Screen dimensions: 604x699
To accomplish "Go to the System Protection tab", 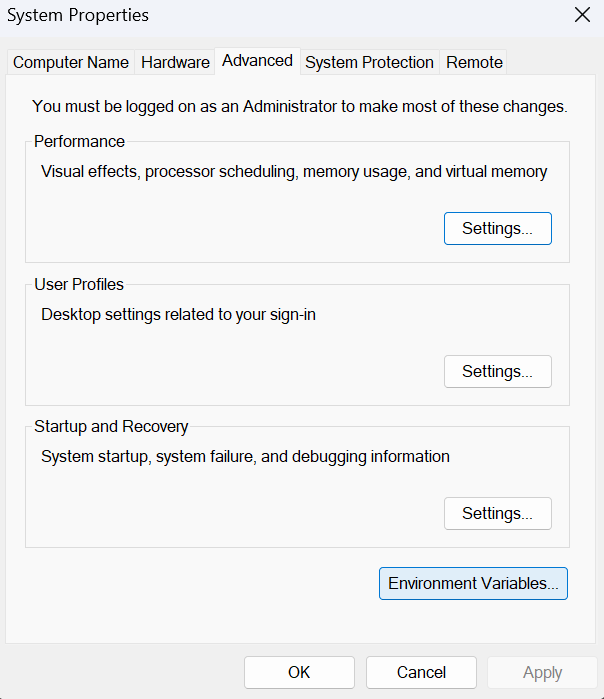I will coord(369,62).
